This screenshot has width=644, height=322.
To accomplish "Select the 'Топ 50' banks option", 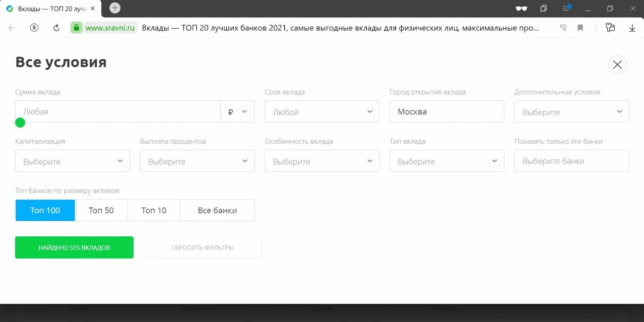I will click(101, 210).
